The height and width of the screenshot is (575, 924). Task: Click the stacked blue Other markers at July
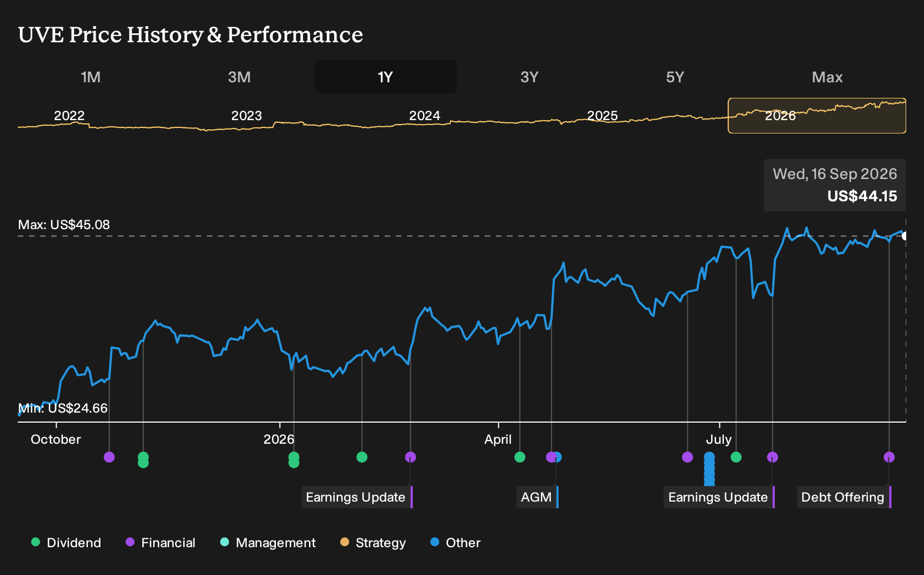(x=709, y=469)
